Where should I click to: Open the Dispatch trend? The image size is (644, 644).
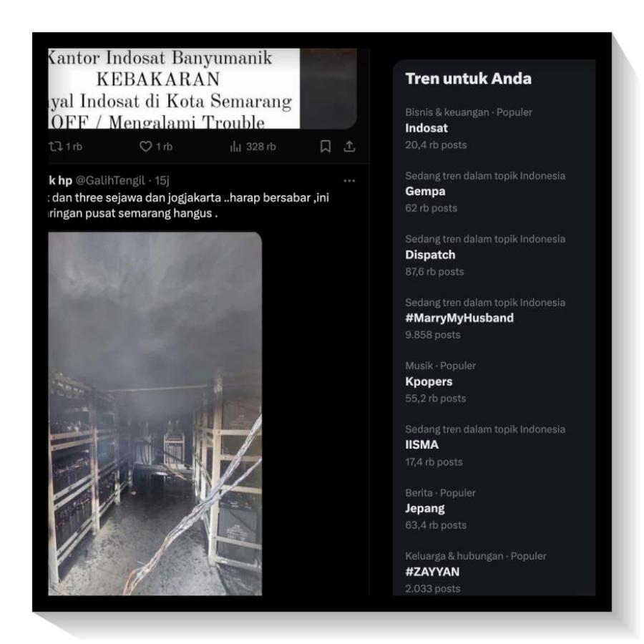coord(494,255)
